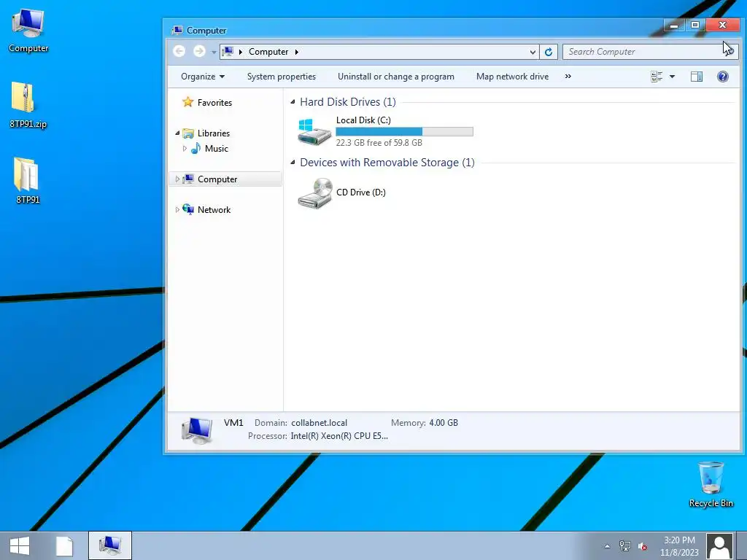Click the Local Disk usage bar
Image resolution: width=747 pixels, height=560 pixels.
point(404,131)
